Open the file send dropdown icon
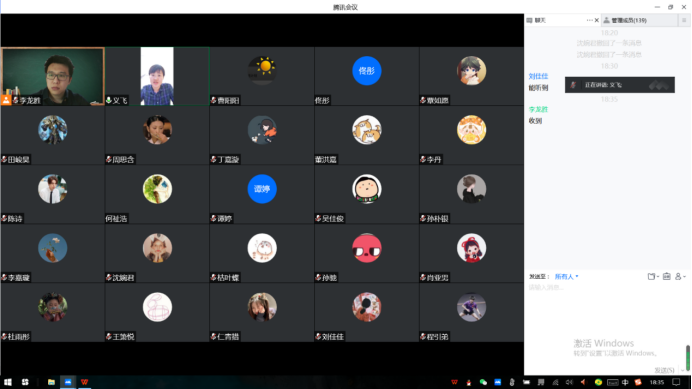Screen dimensions: 692x389 click(653, 276)
